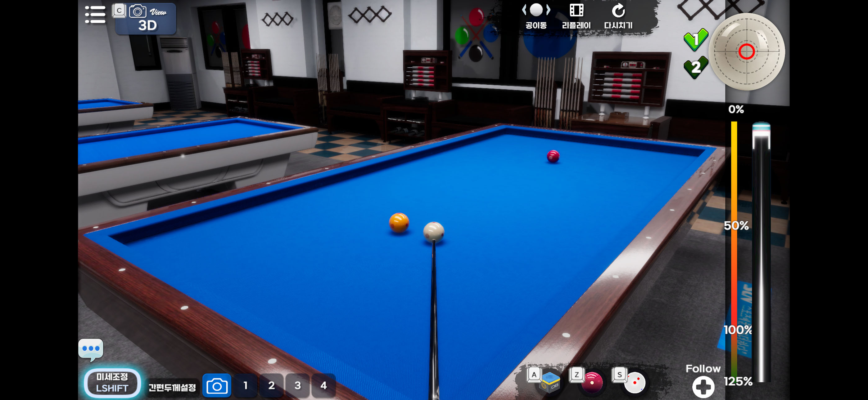Click the 100% power mark
The height and width of the screenshot is (400, 868).
click(x=738, y=329)
